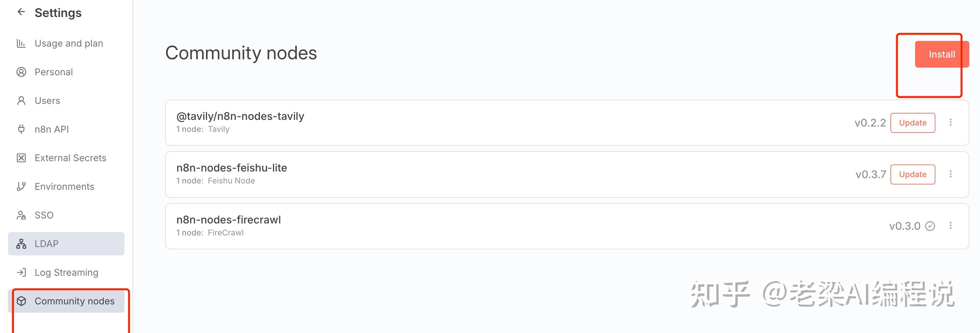
Task: Open options menu for feishu-lite package
Action: pos(950,174)
